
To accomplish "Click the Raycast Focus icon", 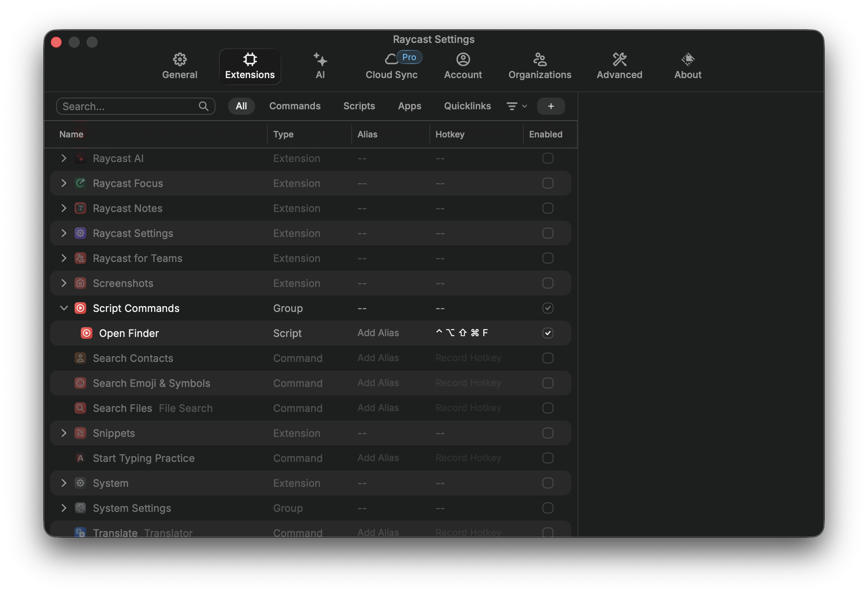I will click(x=80, y=183).
